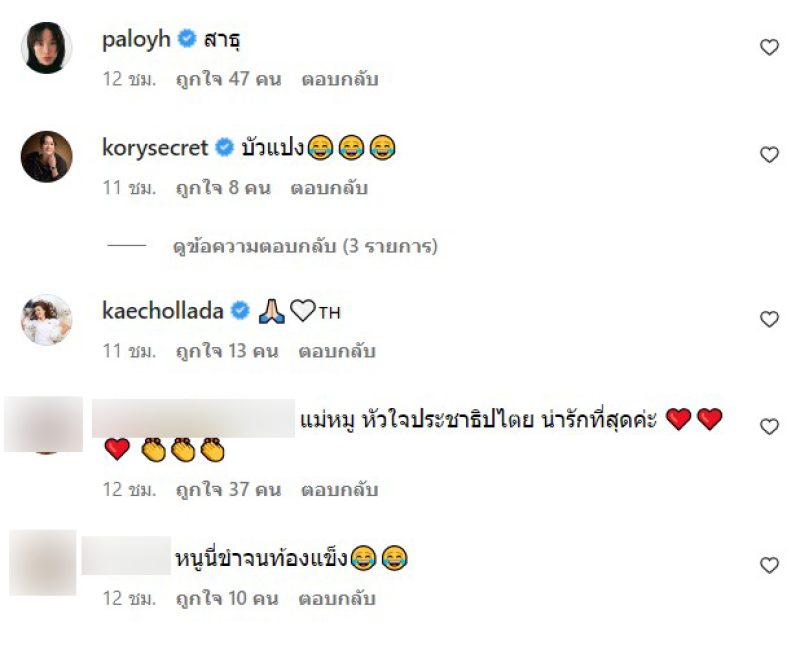This screenshot has height=645, width=800.
Task: Reply to the หนูนี่ขำจนท้องแข็ง comment
Action: pyautogui.click(x=337, y=599)
